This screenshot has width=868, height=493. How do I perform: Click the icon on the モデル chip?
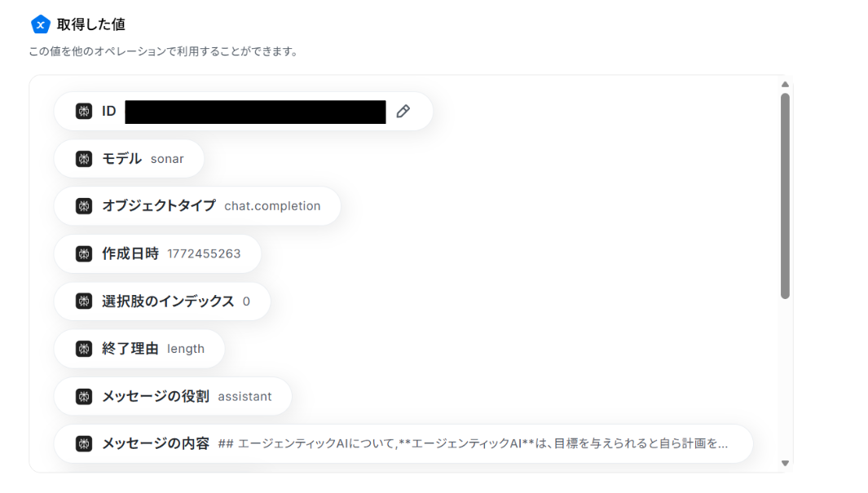click(84, 159)
